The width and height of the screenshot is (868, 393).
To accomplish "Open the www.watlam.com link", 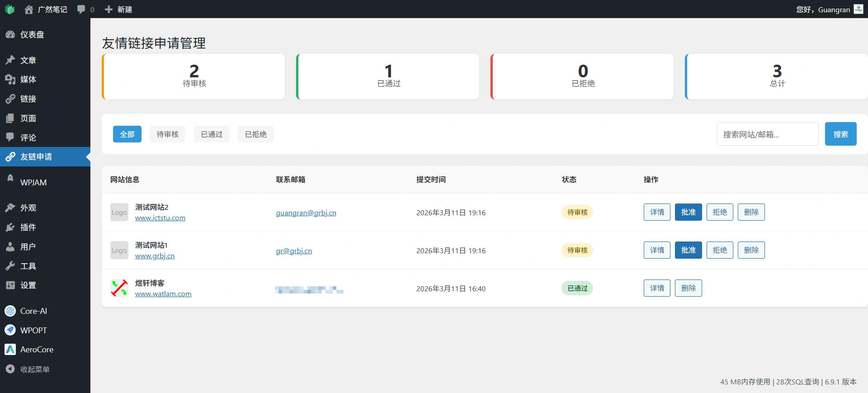I will point(163,294).
